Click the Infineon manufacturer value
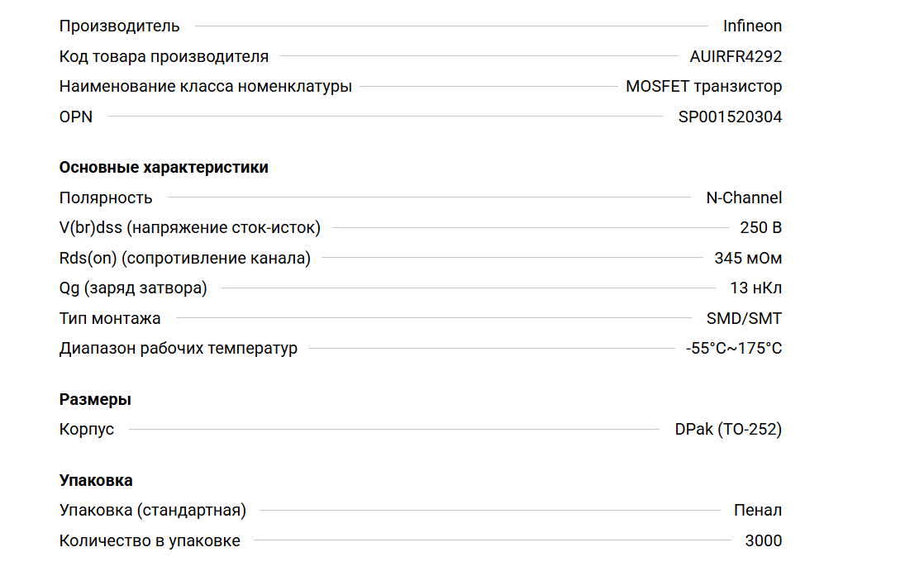Image resolution: width=924 pixels, height=571 pixels. point(752,26)
